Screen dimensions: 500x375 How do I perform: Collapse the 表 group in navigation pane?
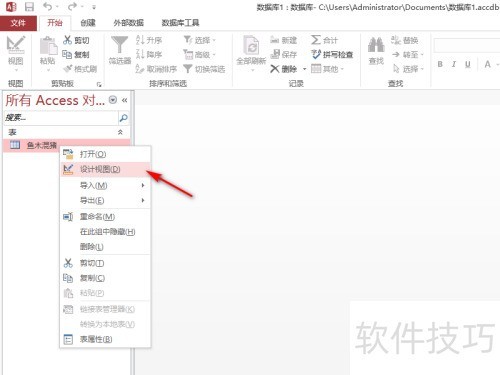pyautogui.click(x=120, y=132)
